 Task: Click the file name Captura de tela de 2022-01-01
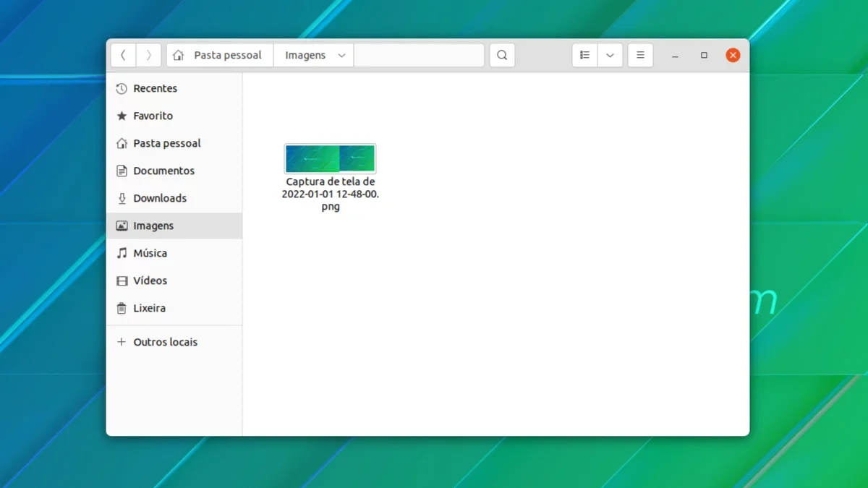[x=331, y=194]
